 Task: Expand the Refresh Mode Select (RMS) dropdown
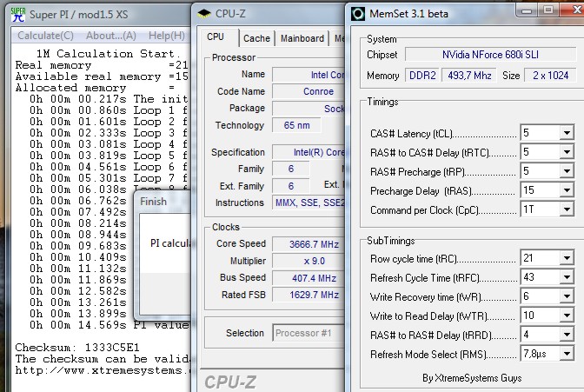pyautogui.click(x=567, y=354)
